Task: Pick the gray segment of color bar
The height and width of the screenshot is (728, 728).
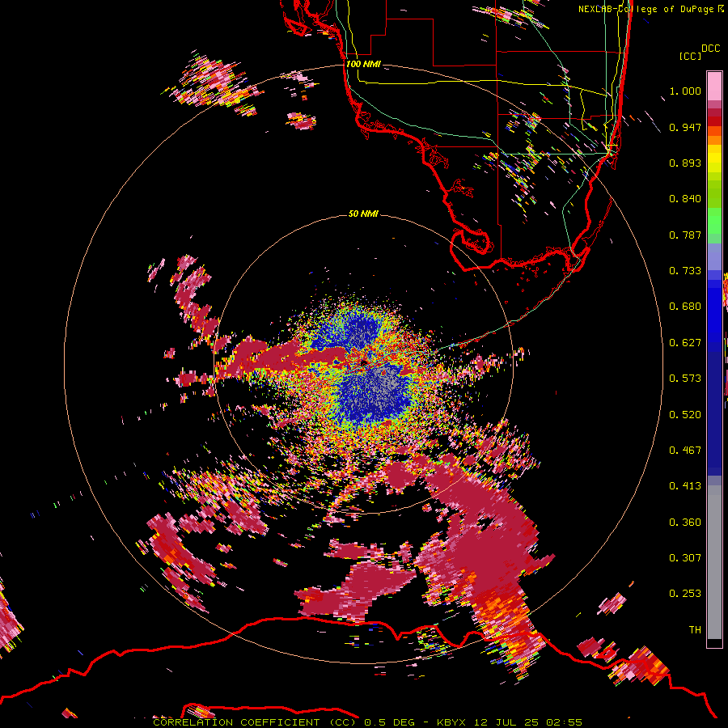Action: point(714,562)
